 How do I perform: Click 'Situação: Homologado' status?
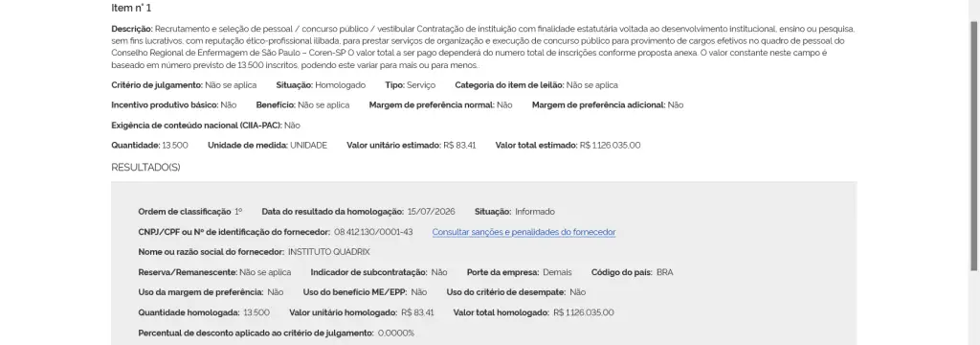pyautogui.click(x=321, y=85)
